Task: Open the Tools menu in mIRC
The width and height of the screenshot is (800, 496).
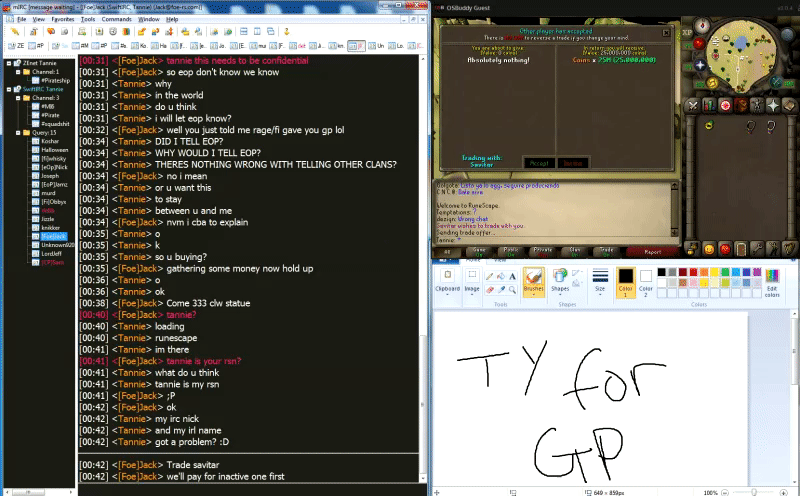Action: pos(88,19)
